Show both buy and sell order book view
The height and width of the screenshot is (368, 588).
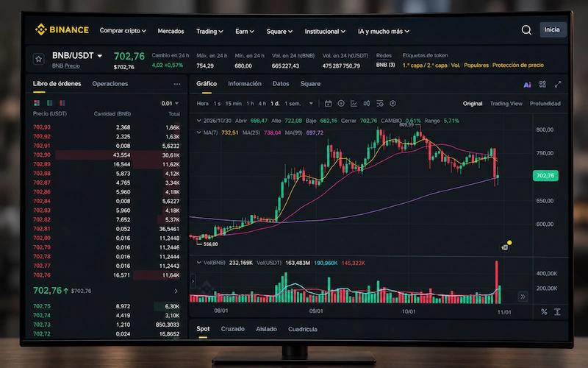(x=37, y=103)
